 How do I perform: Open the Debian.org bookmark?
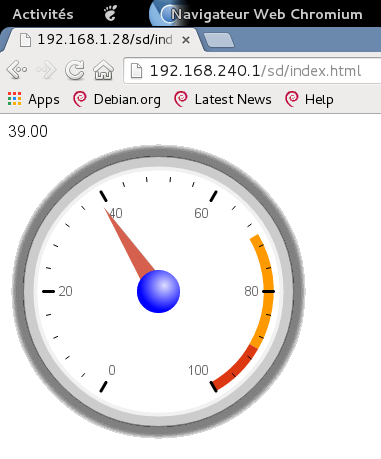coord(117,99)
